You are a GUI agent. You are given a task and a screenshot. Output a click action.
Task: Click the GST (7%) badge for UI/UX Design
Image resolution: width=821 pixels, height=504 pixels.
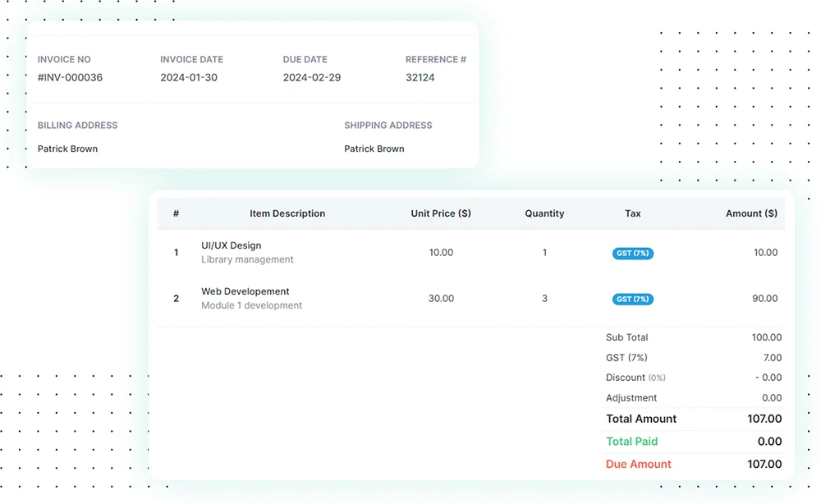632,253
